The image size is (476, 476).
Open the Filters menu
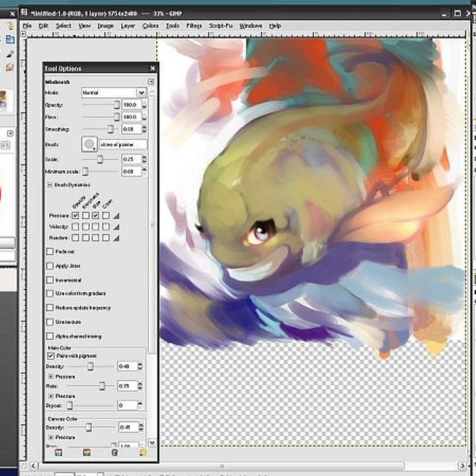[194, 26]
